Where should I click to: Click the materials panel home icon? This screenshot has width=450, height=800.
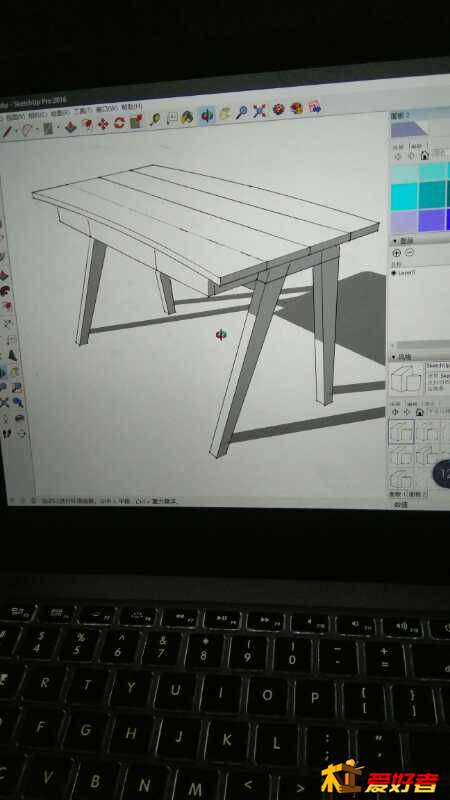coord(425,155)
